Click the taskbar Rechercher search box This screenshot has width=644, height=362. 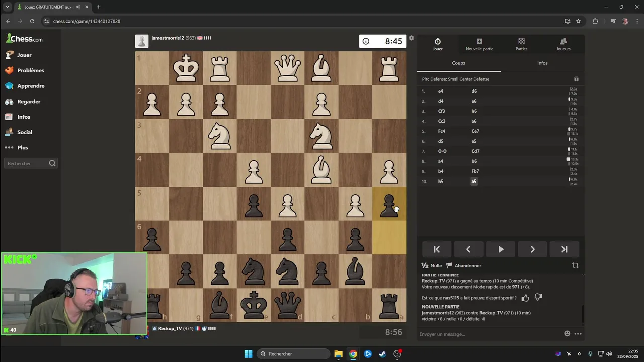point(292,354)
